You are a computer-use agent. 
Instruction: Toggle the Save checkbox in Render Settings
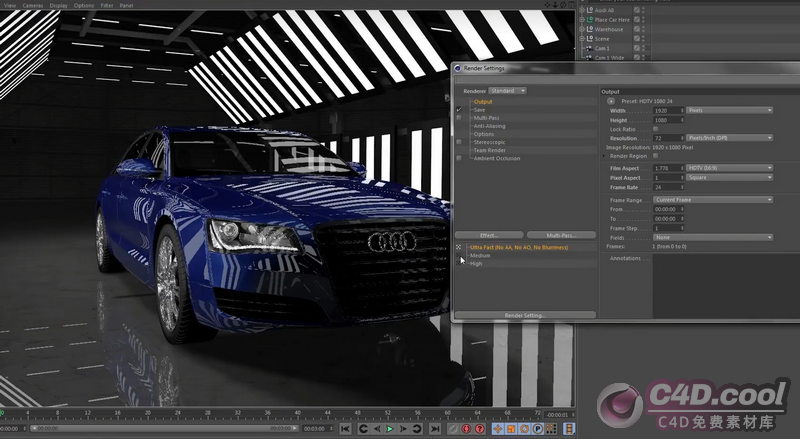point(459,109)
